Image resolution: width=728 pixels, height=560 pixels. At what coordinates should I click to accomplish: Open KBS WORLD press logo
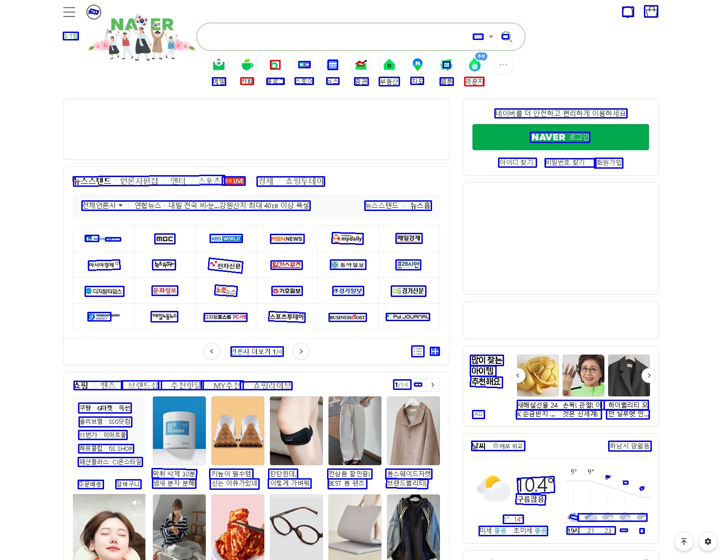click(x=226, y=239)
